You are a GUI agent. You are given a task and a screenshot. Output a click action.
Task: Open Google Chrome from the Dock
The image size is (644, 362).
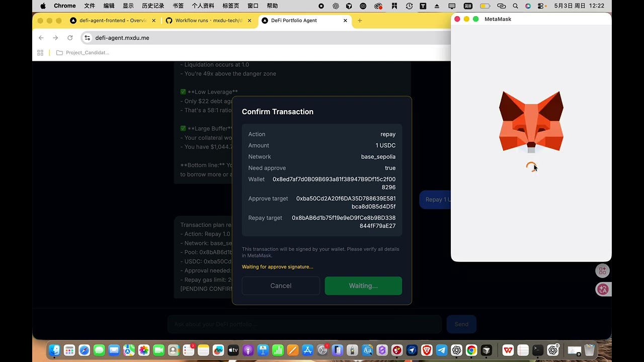coord(471,350)
